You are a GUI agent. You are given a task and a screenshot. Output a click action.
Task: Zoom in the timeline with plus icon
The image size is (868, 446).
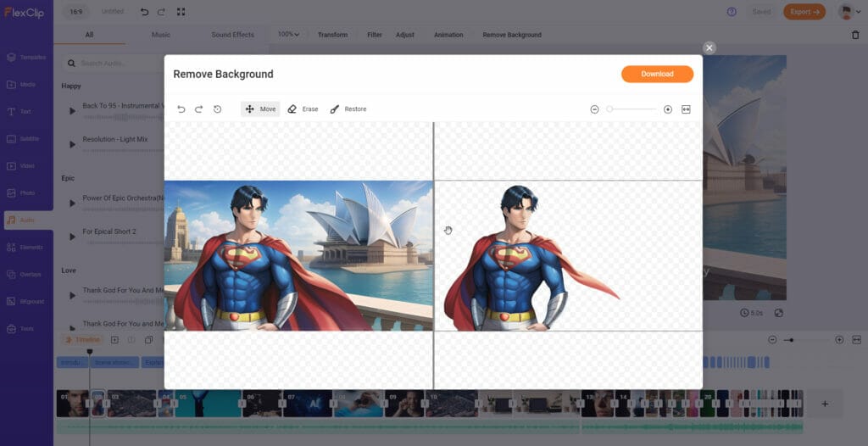tap(839, 340)
